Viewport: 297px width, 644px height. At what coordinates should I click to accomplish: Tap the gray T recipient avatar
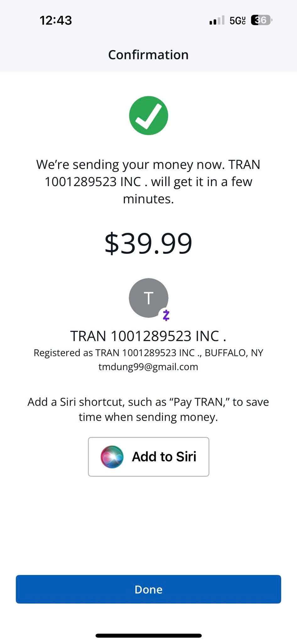(x=148, y=298)
